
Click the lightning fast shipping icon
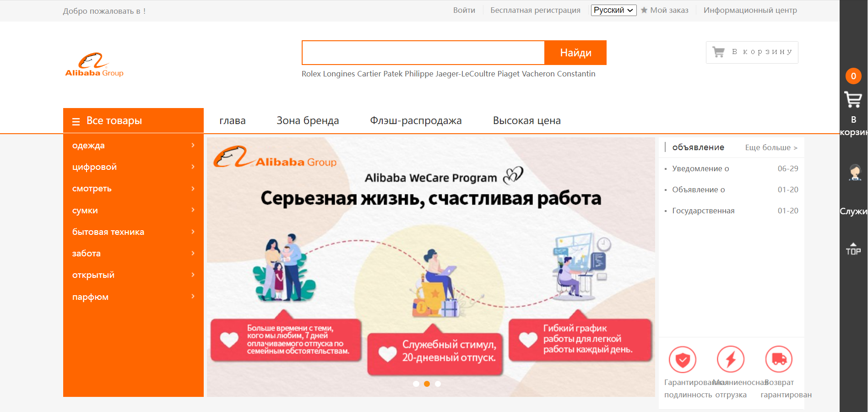[731, 360]
